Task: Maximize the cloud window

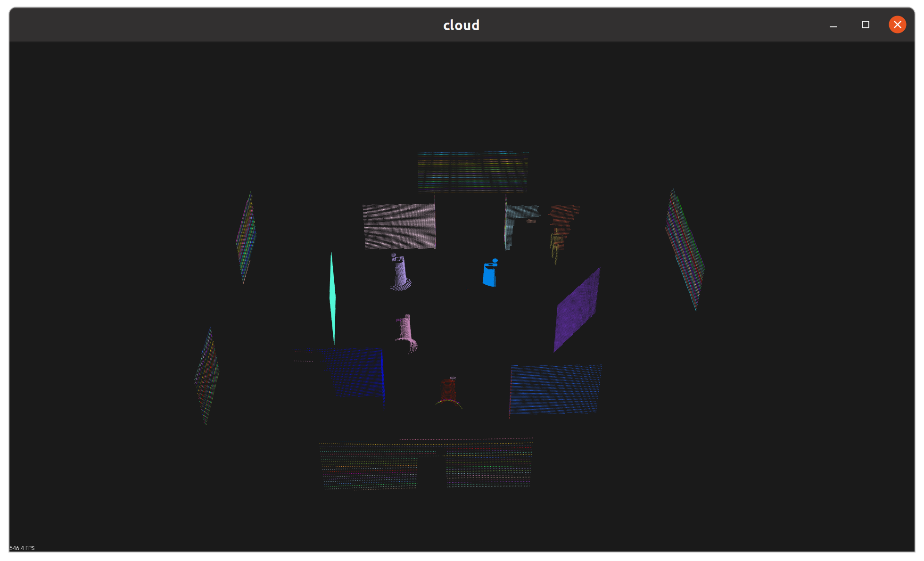Action: pos(865,25)
